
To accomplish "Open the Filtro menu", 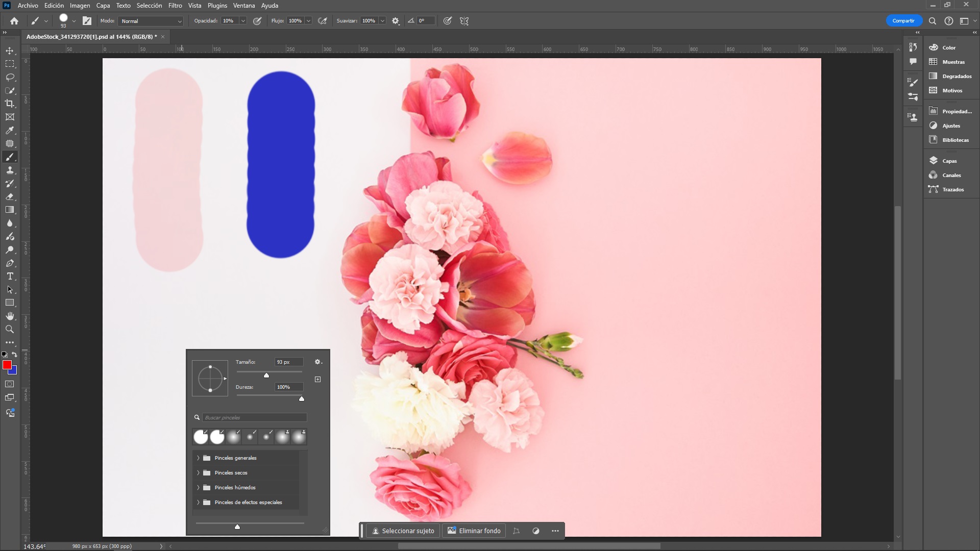I will coord(175,6).
